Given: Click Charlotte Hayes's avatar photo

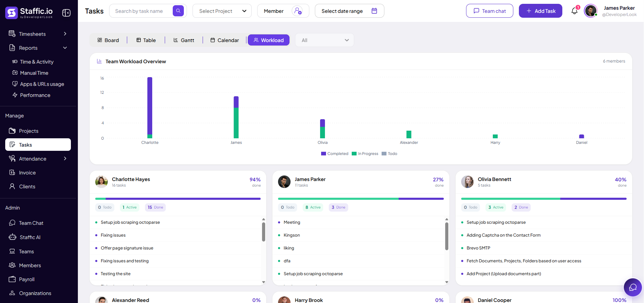Looking at the screenshot, I should click(x=101, y=182).
